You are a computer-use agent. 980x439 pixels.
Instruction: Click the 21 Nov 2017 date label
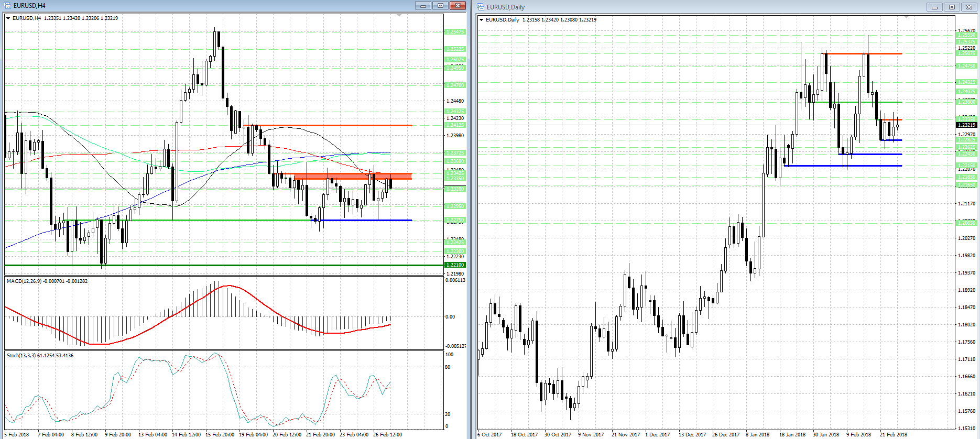pos(626,434)
